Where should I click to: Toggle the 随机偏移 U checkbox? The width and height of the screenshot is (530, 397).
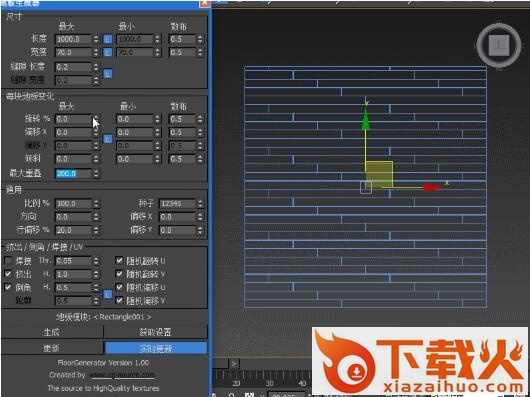pyautogui.click(x=119, y=287)
